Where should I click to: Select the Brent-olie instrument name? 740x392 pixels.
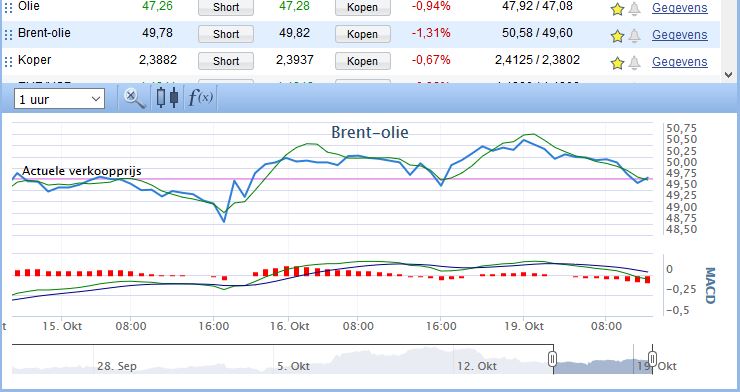tap(44, 33)
